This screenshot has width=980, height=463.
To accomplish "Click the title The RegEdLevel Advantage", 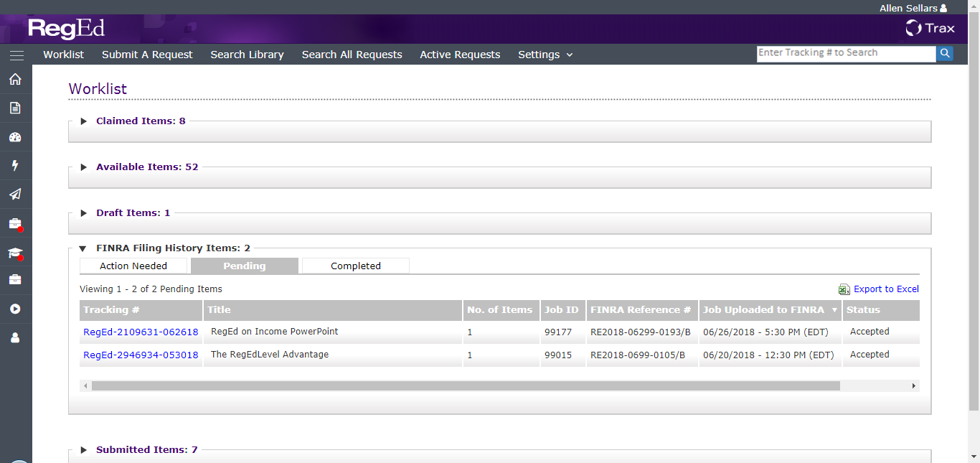I will click(x=270, y=355).
